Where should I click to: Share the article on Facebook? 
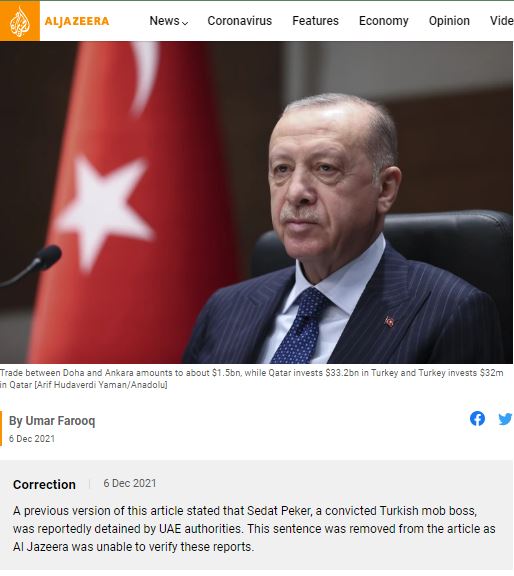[x=477, y=418]
